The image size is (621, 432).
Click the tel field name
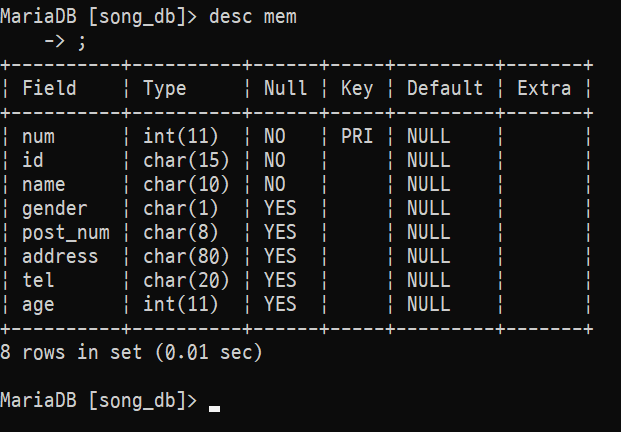[x=39, y=280]
